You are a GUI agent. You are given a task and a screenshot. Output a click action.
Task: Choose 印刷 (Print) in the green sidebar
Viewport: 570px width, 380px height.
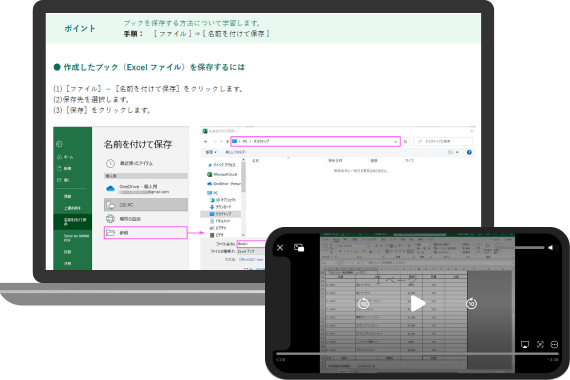68,252
